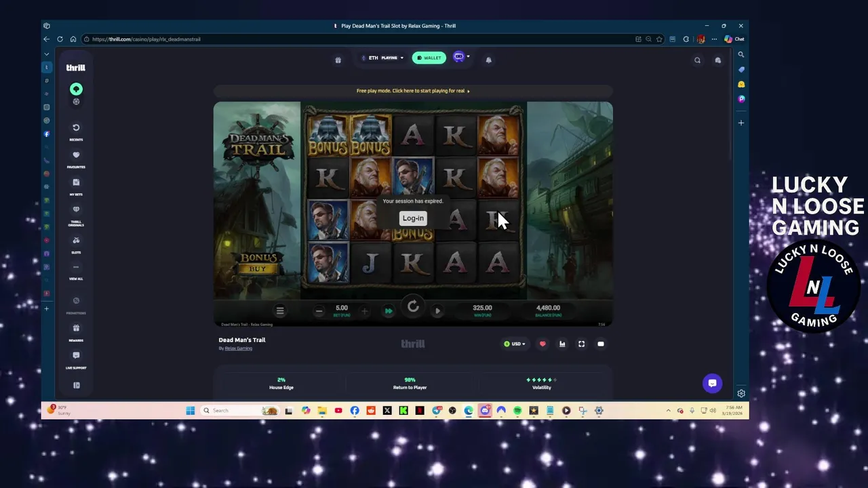Open the gift rewards icon in top bar

pos(338,60)
